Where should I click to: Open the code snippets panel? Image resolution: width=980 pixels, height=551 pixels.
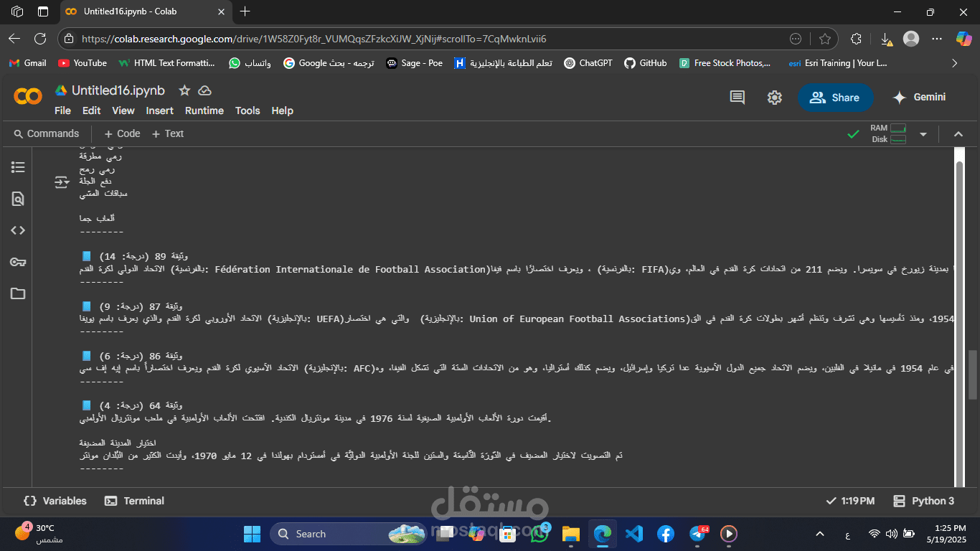(18, 230)
